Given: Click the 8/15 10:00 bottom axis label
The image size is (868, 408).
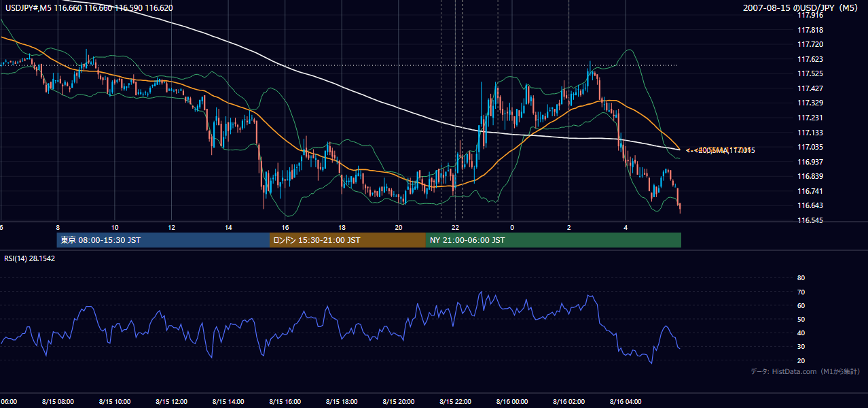Looking at the screenshot, I should tap(115, 401).
